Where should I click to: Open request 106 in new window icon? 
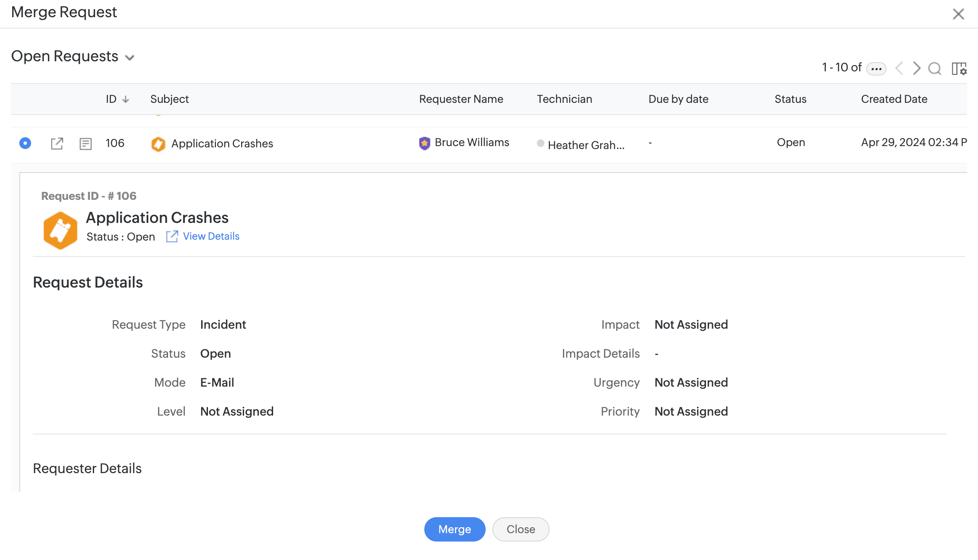[x=57, y=144]
